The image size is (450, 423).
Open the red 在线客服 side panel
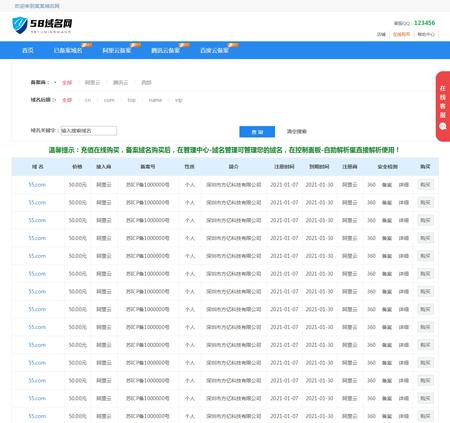(x=443, y=106)
